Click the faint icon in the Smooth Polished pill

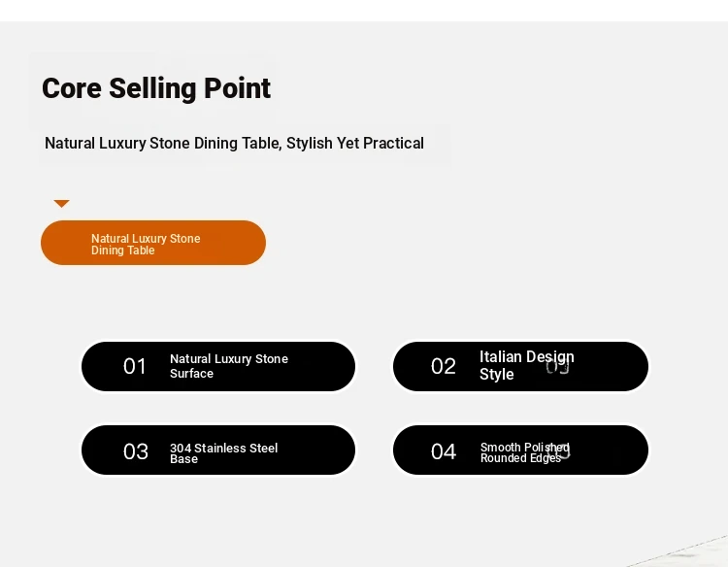[559, 450]
